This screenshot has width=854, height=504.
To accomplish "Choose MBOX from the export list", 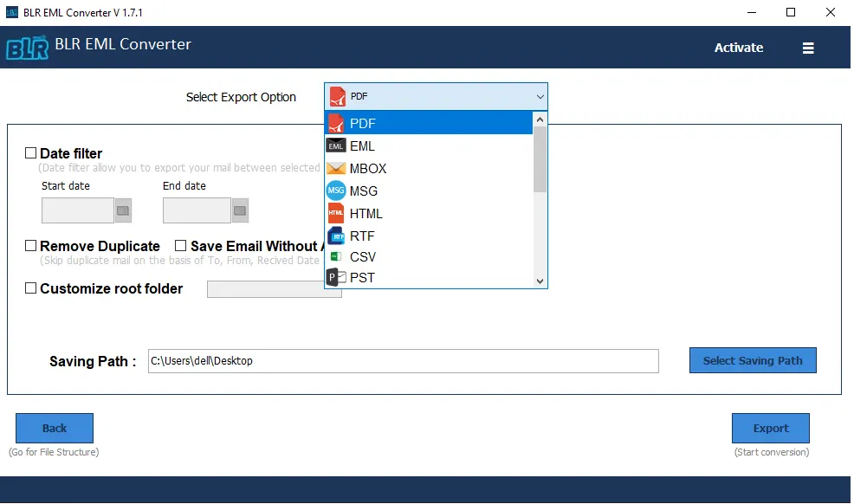I will (429, 168).
